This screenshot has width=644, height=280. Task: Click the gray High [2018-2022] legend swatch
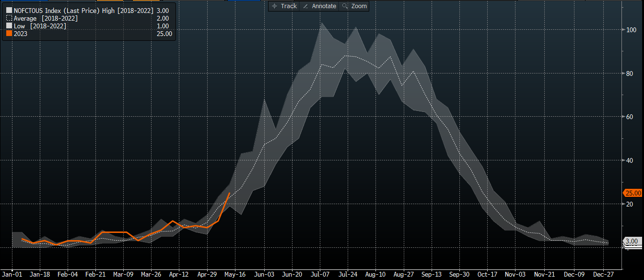click(x=9, y=10)
